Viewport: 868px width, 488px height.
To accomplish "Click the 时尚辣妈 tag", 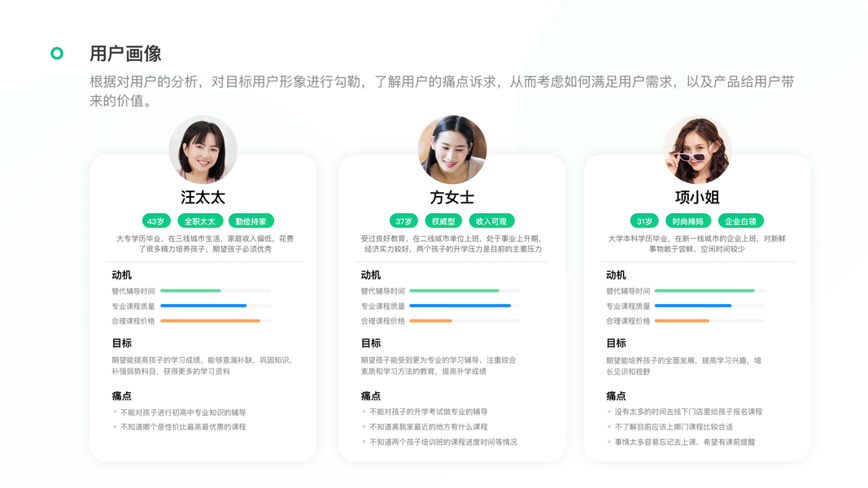I will (x=688, y=220).
